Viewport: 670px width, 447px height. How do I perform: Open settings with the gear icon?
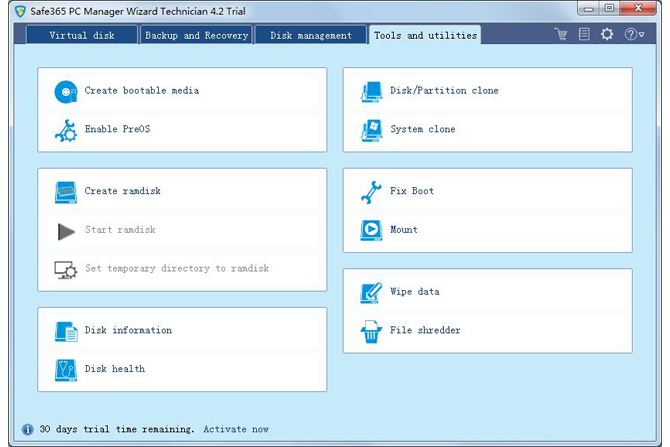(607, 34)
